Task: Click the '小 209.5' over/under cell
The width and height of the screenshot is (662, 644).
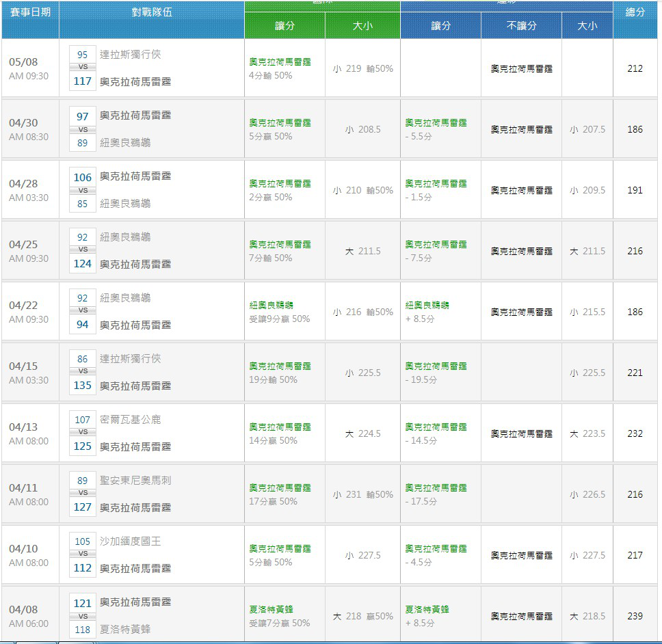Action: [587, 190]
